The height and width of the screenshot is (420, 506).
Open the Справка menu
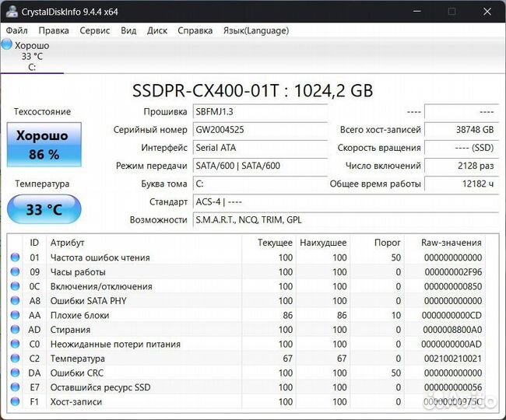pyautogui.click(x=195, y=30)
